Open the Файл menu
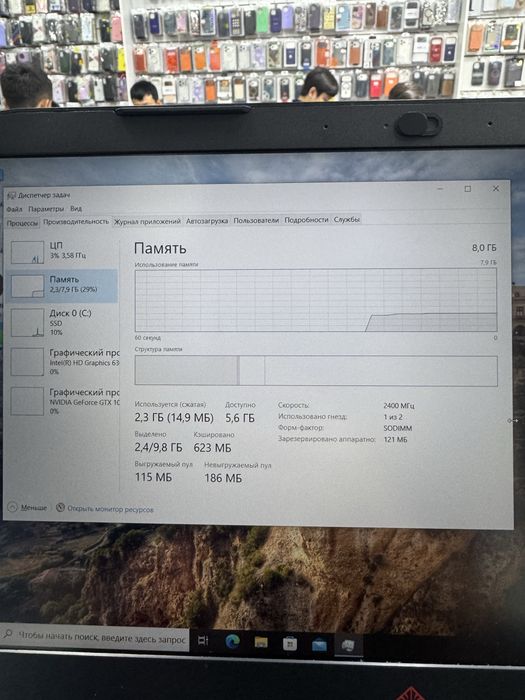Image resolution: width=525 pixels, height=700 pixels. (14, 209)
